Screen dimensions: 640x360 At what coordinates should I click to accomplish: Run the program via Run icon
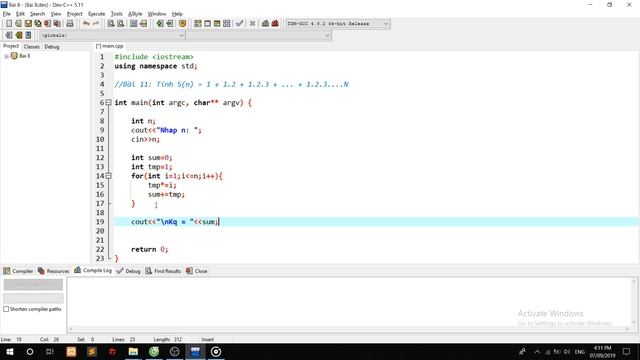click(207, 24)
